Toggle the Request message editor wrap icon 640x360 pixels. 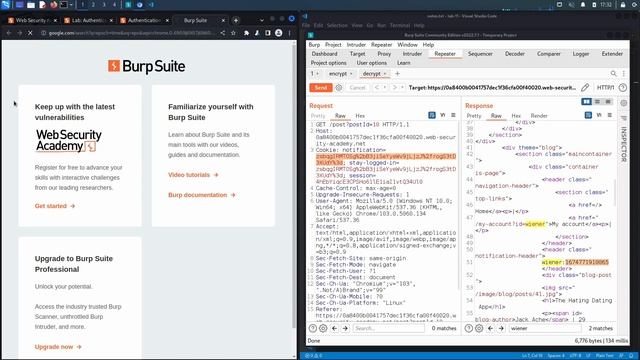click(432, 116)
